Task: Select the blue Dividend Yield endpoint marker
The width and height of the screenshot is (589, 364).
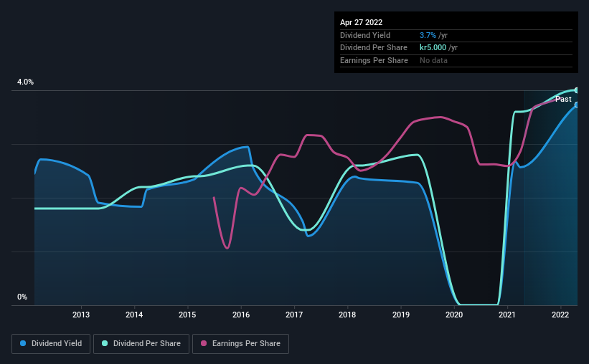Action: [577, 105]
